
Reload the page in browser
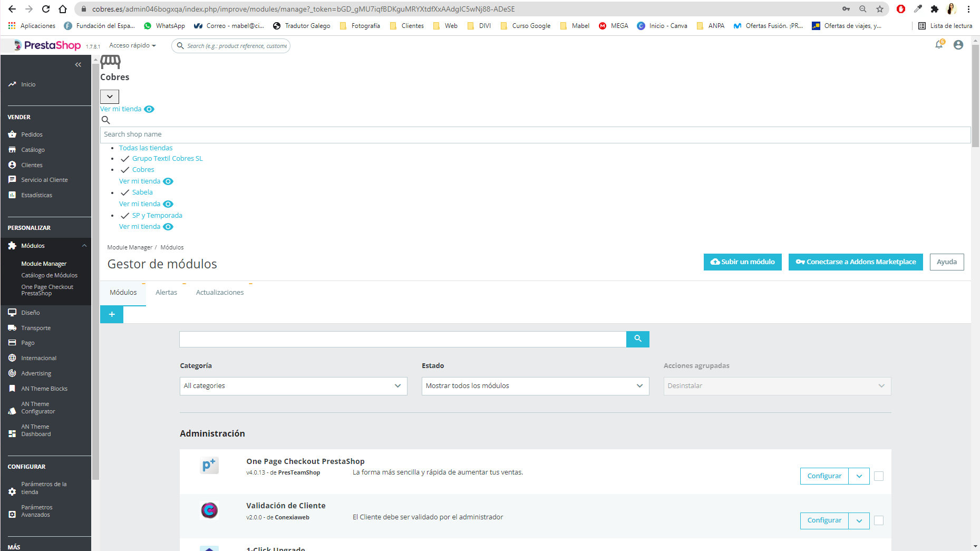(46, 9)
